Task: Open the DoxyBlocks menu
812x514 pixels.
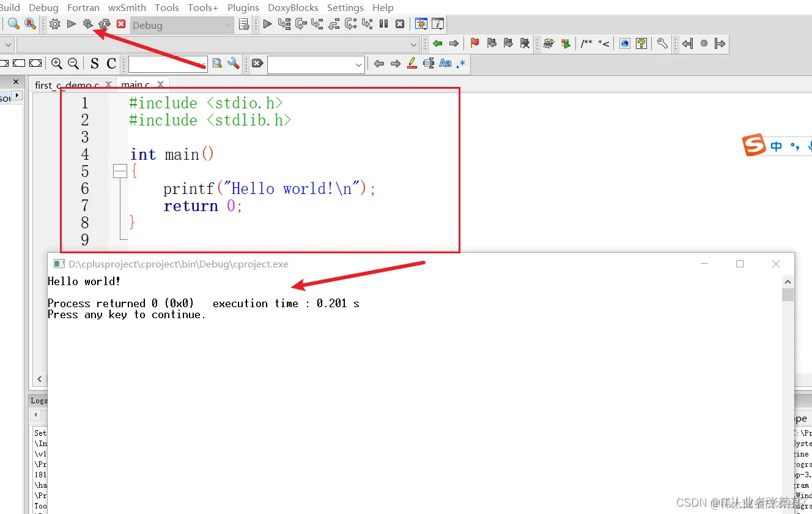Action: [x=293, y=7]
